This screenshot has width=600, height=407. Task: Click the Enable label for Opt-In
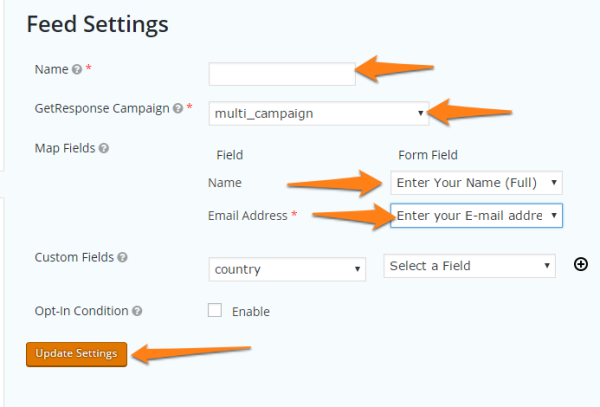coord(251,312)
